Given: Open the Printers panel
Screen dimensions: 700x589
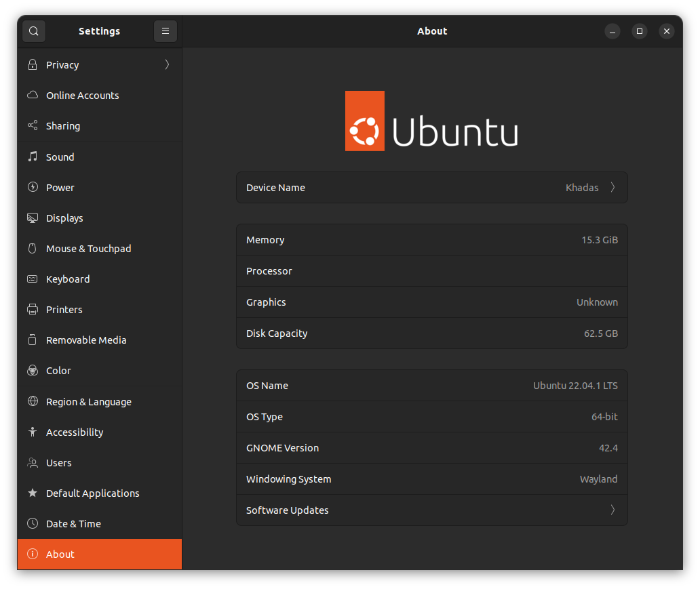Looking at the screenshot, I should click(x=100, y=309).
